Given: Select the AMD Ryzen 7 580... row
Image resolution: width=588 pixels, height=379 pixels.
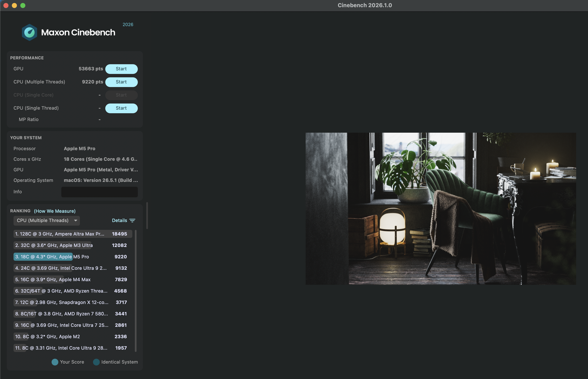Looking at the screenshot, I should pos(73,314).
